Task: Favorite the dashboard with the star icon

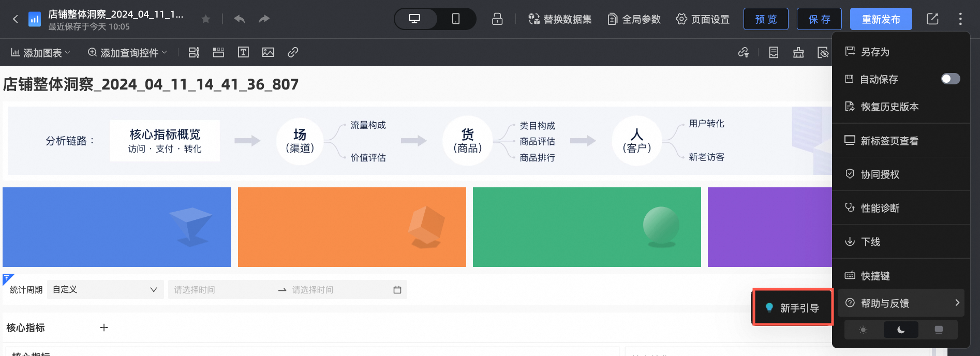Action: tap(206, 19)
